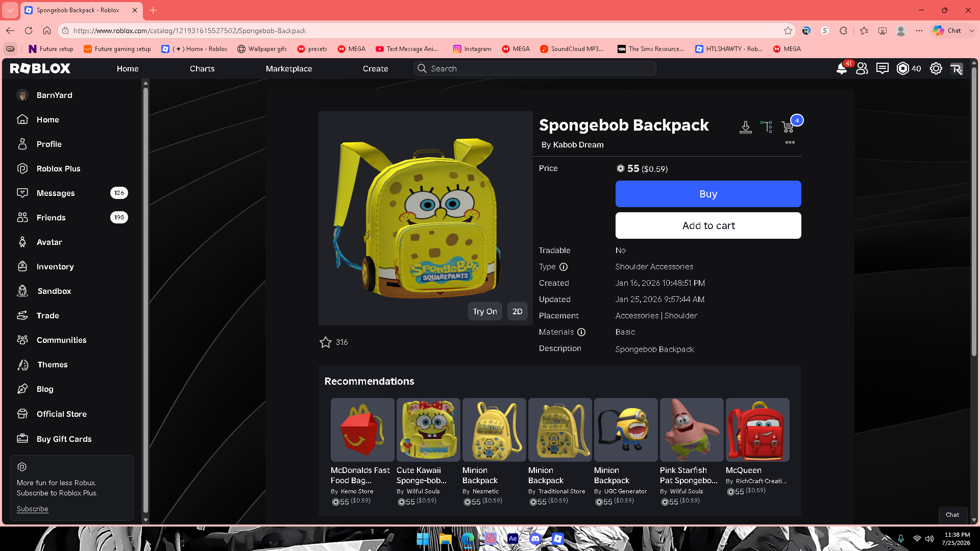The width and height of the screenshot is (980, 551).
Task: Open creator Kabob Dream's page
Action: pos(578,145)
